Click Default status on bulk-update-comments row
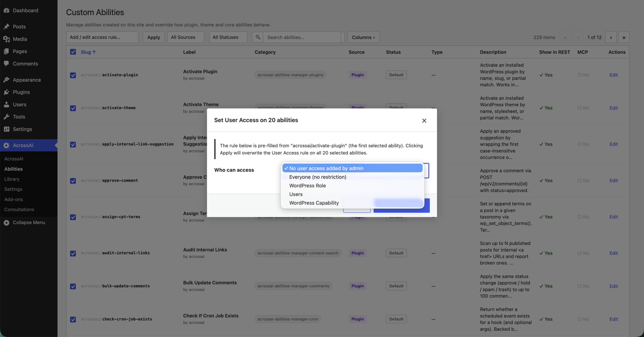 tap(396, 286)
